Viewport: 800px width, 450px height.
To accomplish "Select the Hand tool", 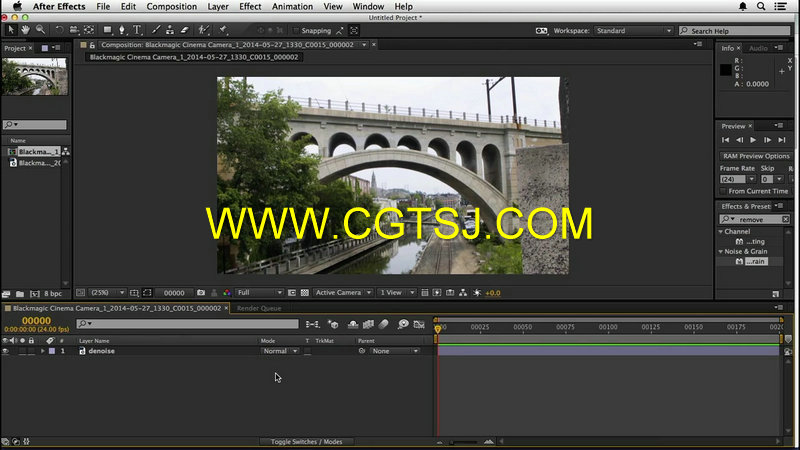I will click(x=25, y=30).
